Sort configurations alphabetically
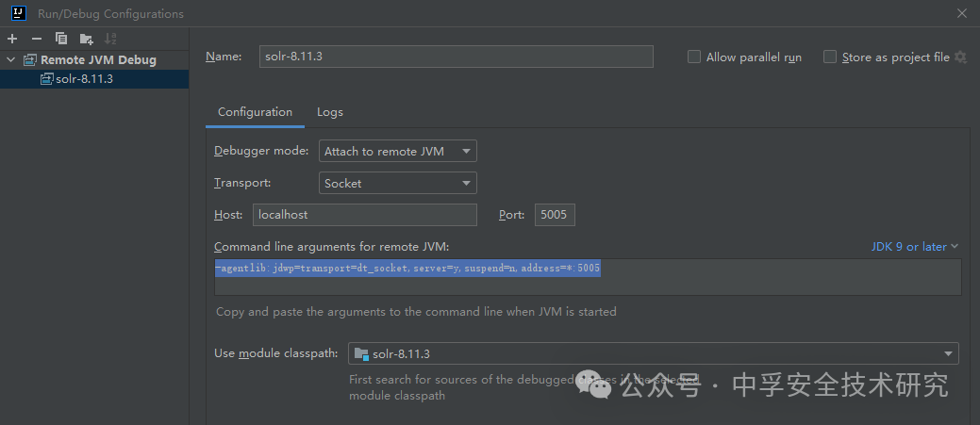 pyautogui.click(x=110, y=39)
